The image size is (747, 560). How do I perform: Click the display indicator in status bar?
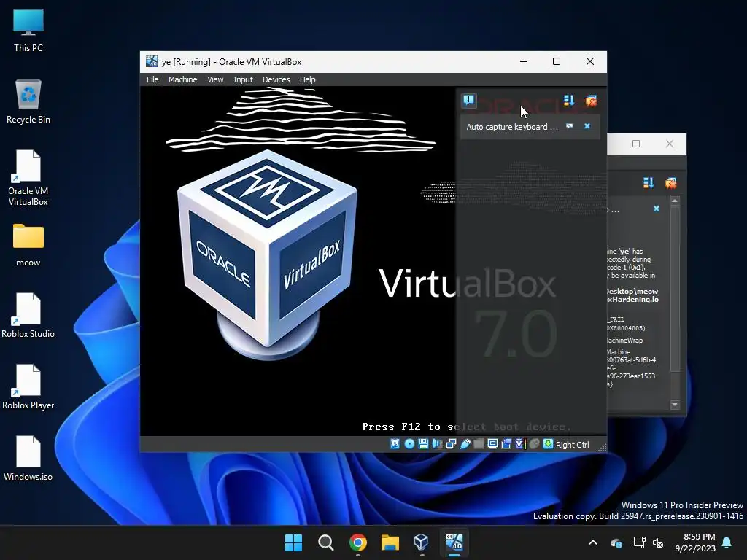(x=492, y=444)
